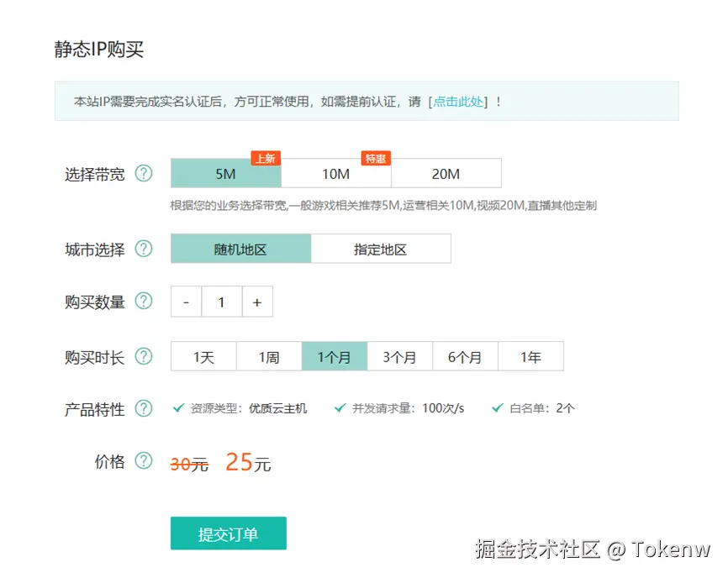Select 1年 purchase duration

[530, 357]
